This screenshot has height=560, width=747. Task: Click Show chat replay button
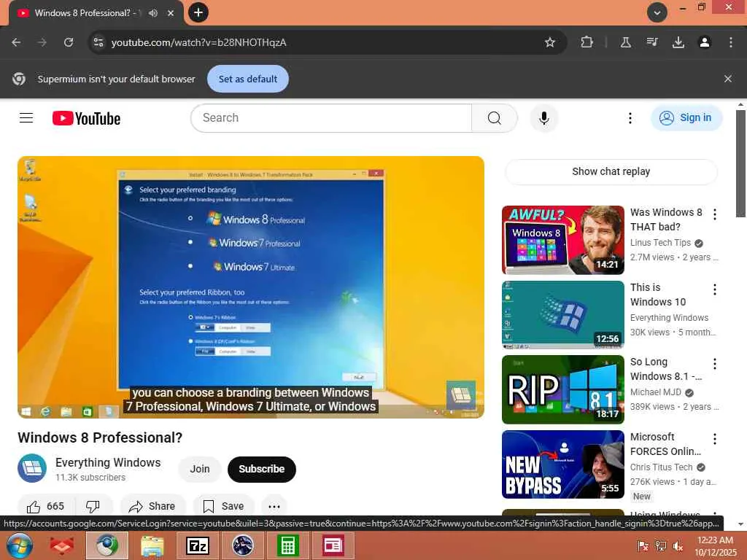tap(611, 171)
